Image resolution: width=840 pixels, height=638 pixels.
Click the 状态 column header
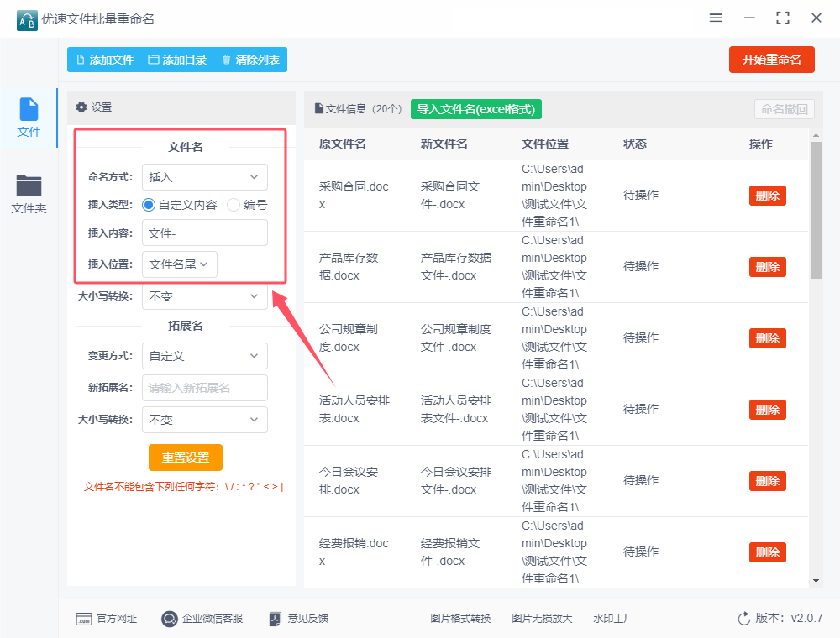pyautogui.click(x=635, y=144)
